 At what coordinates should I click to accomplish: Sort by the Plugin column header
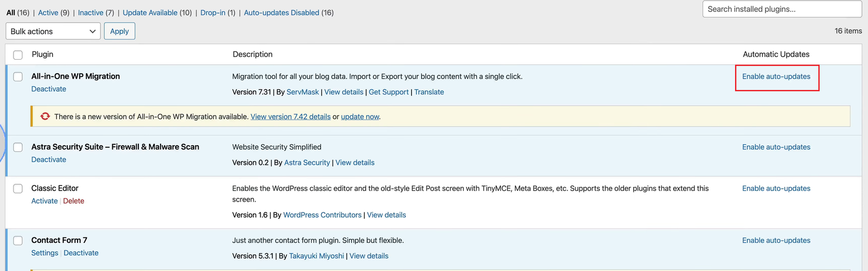point(42,54)
